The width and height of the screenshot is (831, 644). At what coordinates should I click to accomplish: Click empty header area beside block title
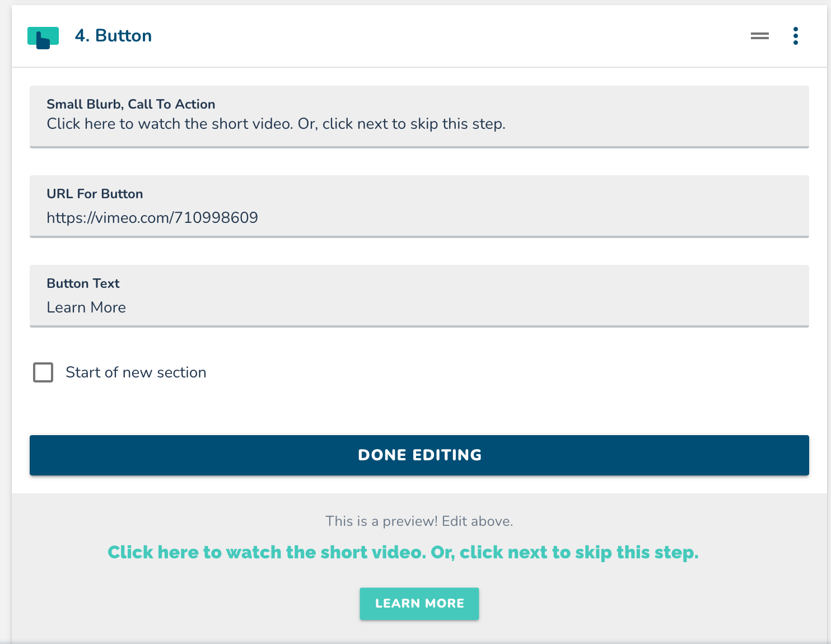448,36
